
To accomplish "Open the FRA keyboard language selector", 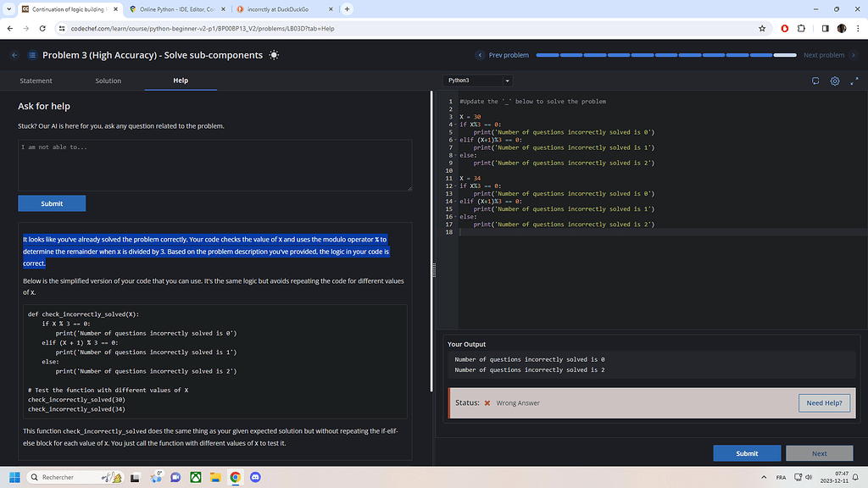I will coord(779,478).
